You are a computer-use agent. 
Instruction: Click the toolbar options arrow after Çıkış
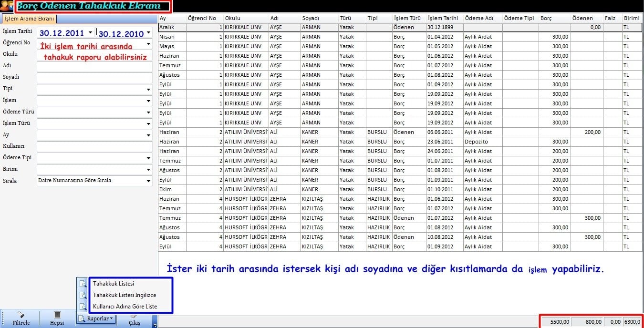[155, 325]
